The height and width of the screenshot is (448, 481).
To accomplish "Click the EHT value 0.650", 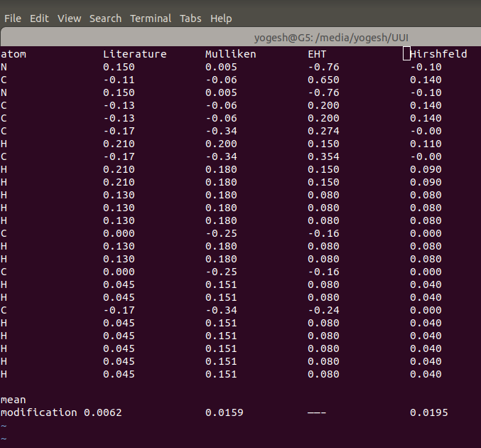I will click(323, 80).
